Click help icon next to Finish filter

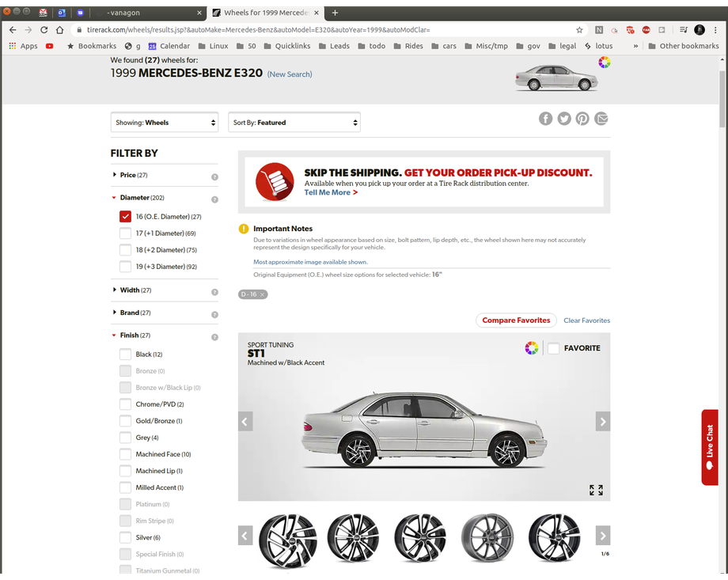(214, 337)
